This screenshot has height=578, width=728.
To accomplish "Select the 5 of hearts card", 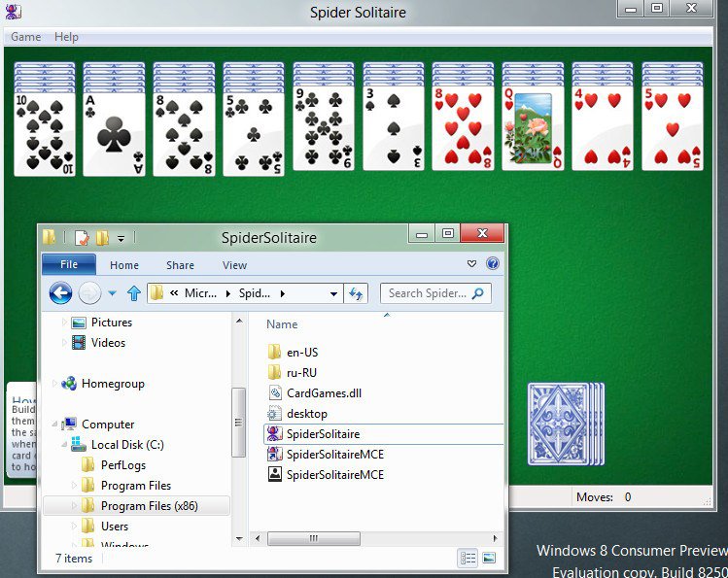I will (673, 128).
